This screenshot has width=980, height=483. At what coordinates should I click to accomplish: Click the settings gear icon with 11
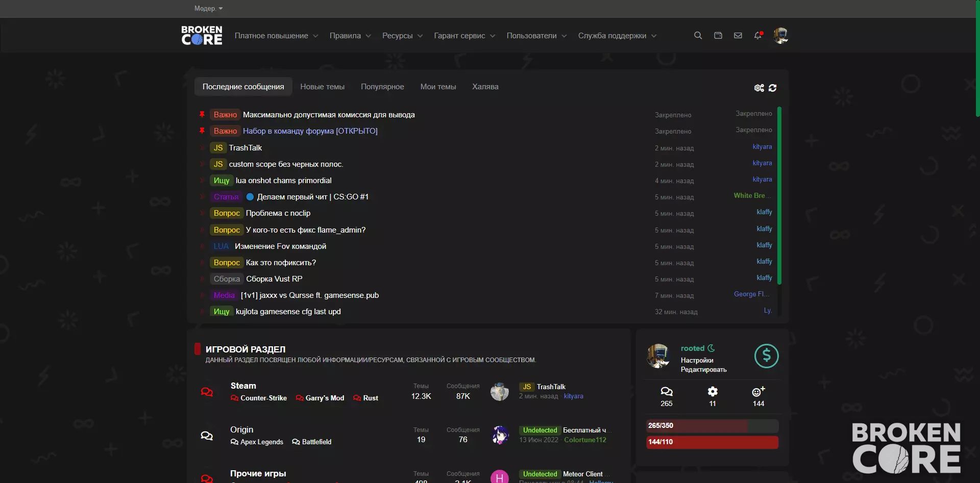pyautogui.click(x=713, y=391)
